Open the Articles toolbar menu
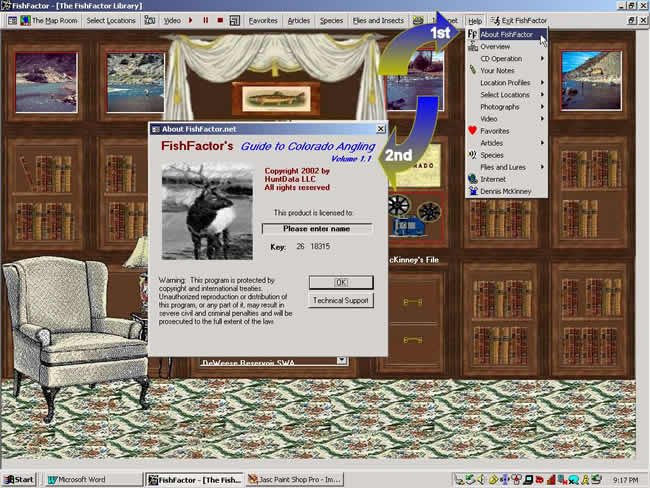This screenshot has height=488, width=650. pyautogui.click(x=298, y=20)
